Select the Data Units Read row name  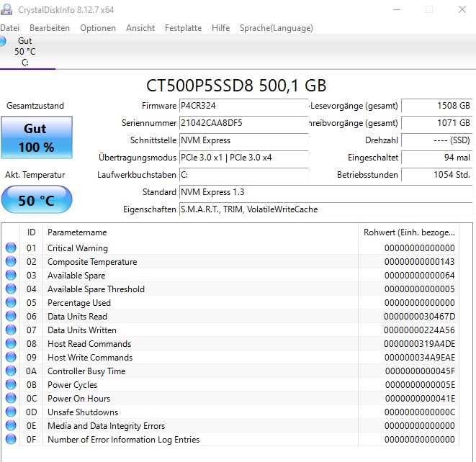pos(77,317)
